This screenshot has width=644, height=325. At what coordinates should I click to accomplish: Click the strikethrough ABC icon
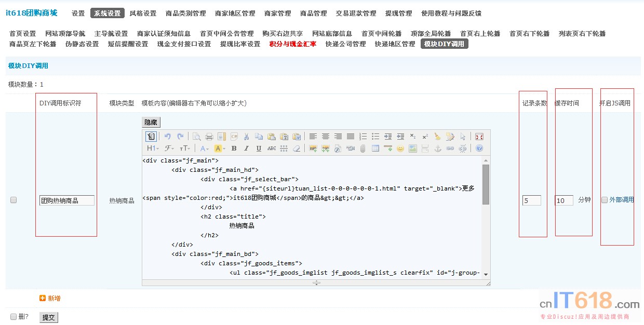point(272,148)
